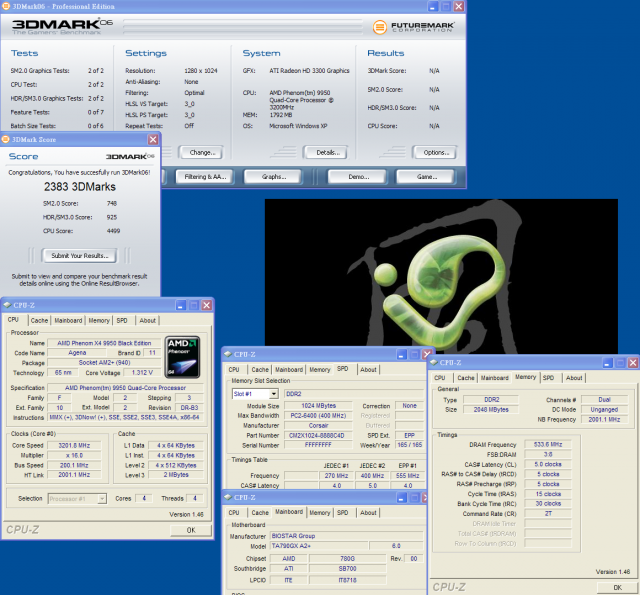This screenshot has width=640, height=595.
Task: Select CPU tab in the CPU-Z SPD window
Action: point(234,369)
